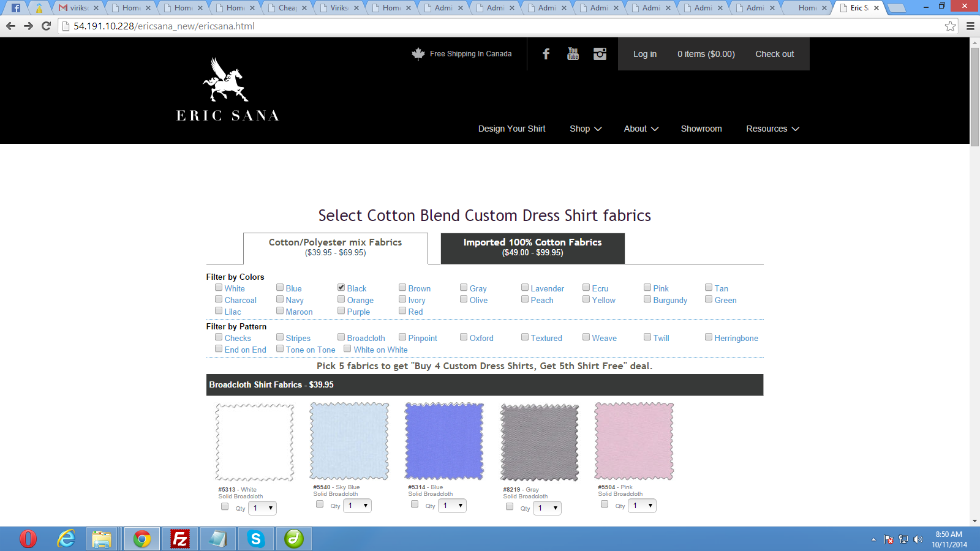This screenshot has width=980, height=551.
Task: Check the Oxford pattern filter
Action: pyautogui.click(x=464, y=337)
